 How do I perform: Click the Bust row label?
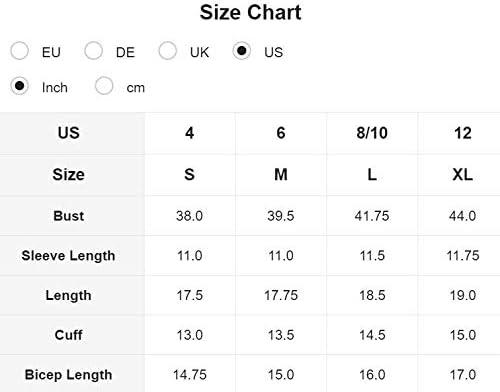pyautogui.click(x=68, y=216)
